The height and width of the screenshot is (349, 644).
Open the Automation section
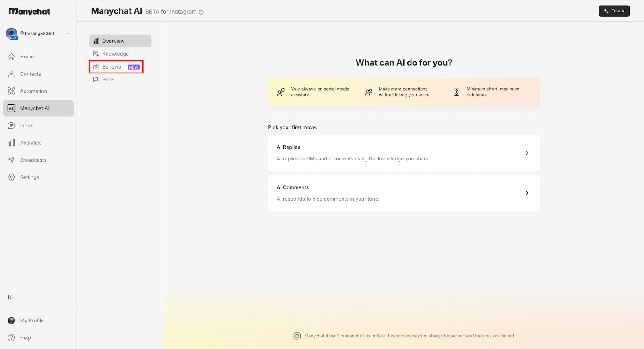click(x=33, y=91)
